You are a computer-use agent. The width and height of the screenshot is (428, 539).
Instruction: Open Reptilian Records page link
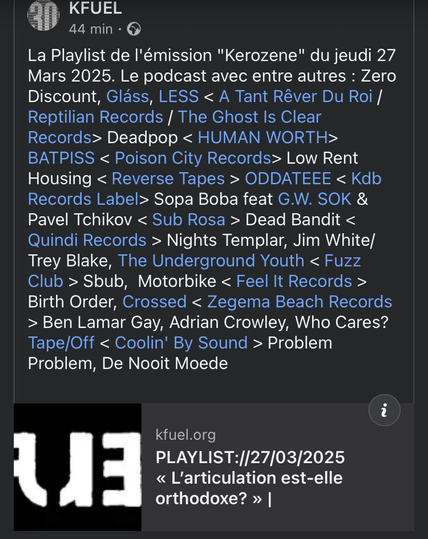click(96, 117)
